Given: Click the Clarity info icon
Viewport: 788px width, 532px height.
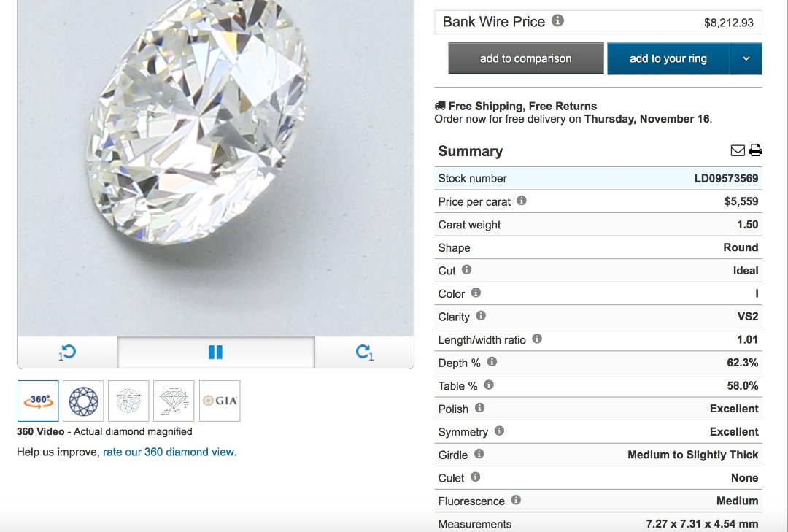Looking at the screenshot, I should (x=481, y=316).
